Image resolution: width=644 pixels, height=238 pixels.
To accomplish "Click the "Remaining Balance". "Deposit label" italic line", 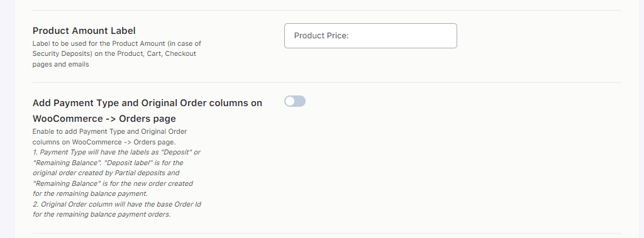I will (108, 163).
